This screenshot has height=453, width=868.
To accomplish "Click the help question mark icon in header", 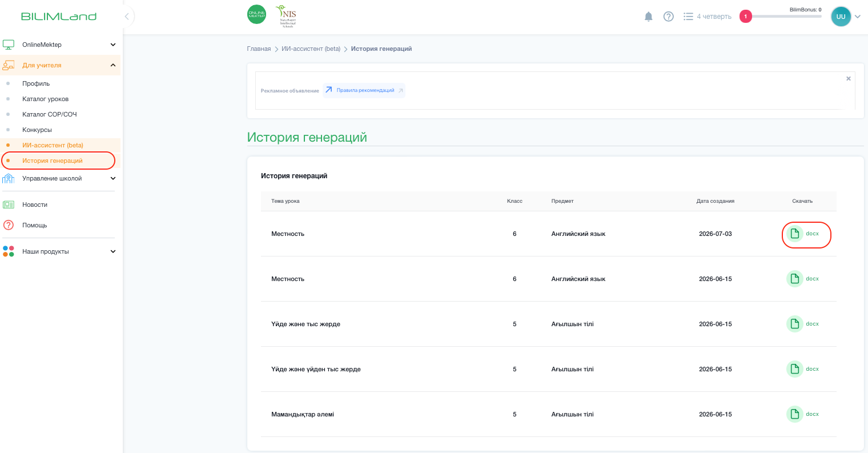I will pyautogui.click(x=668, y=17).
